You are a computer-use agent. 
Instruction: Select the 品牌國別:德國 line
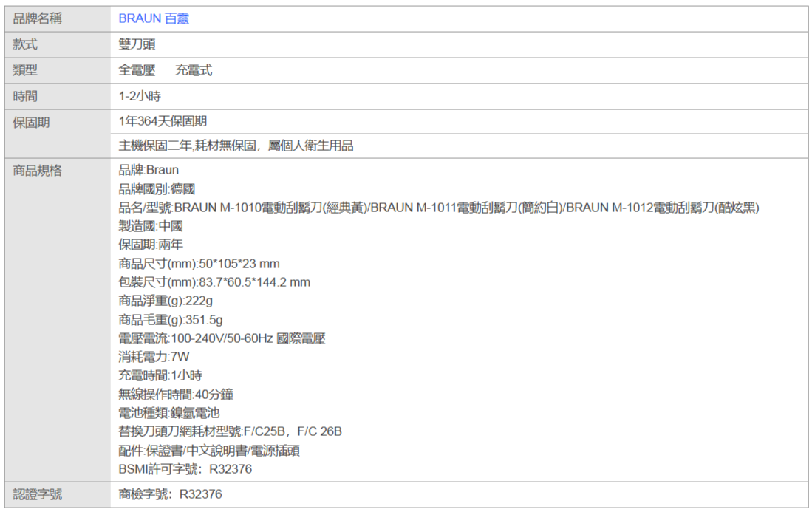pos(157,189)
